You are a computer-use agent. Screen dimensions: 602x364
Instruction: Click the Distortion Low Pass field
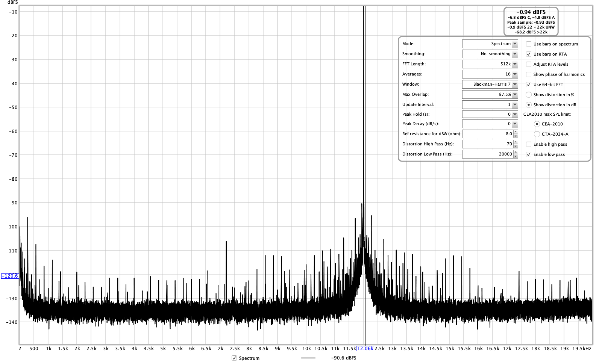[487, 154]
